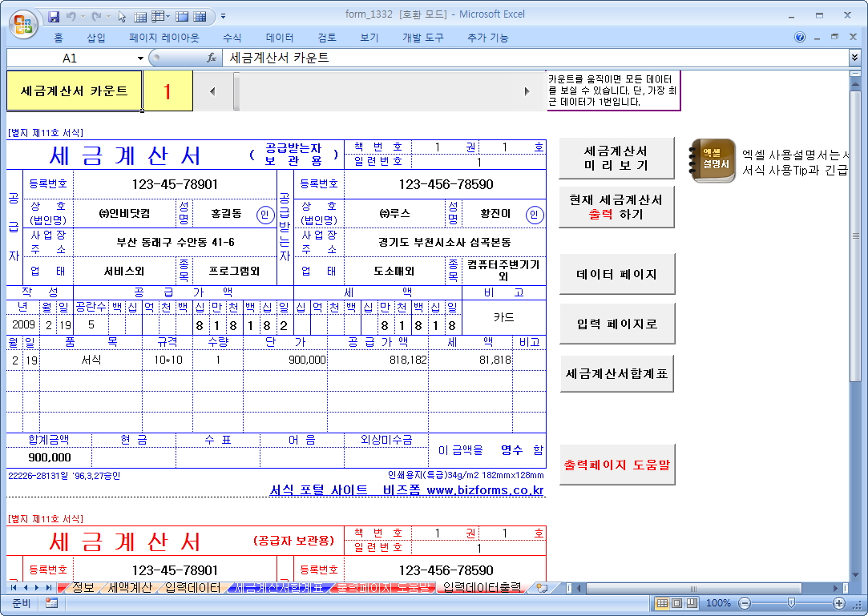Click the 세금계산서 미리보기 button
Image resolution: width=868 pixels, height=616 pixels.
tap(616, 159)
